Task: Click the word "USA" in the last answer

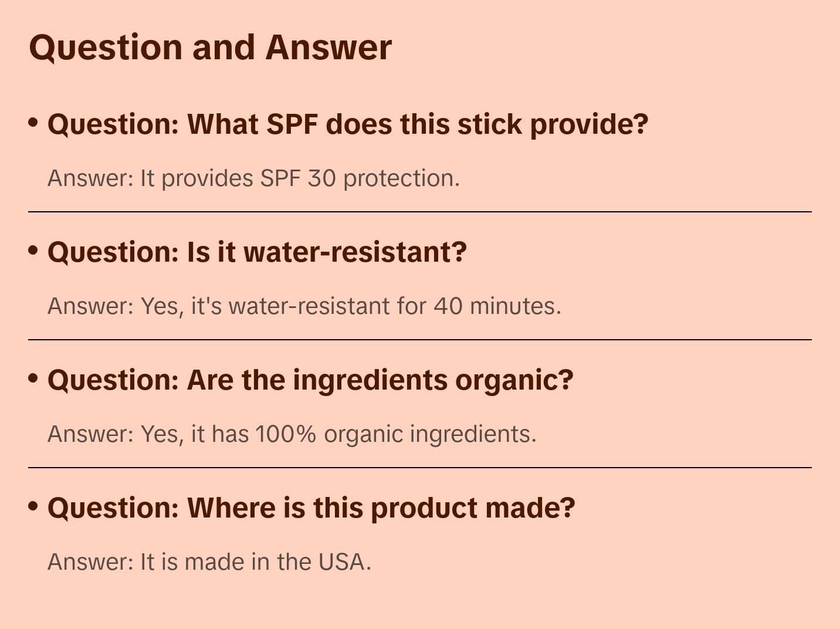Action: point(342,562)
